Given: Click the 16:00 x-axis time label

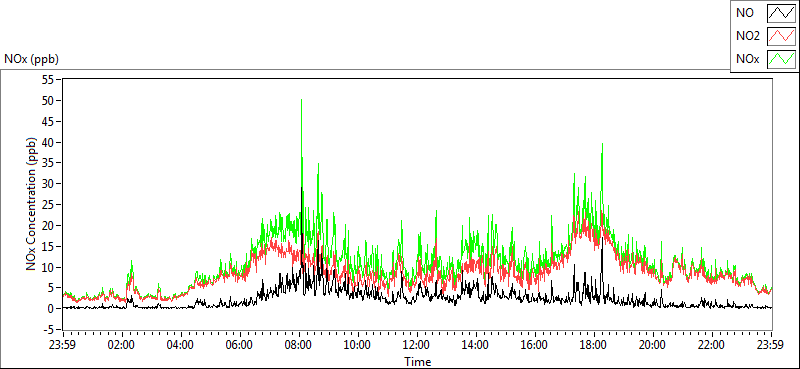Looking at the screenshot, I should pos(535,345).
